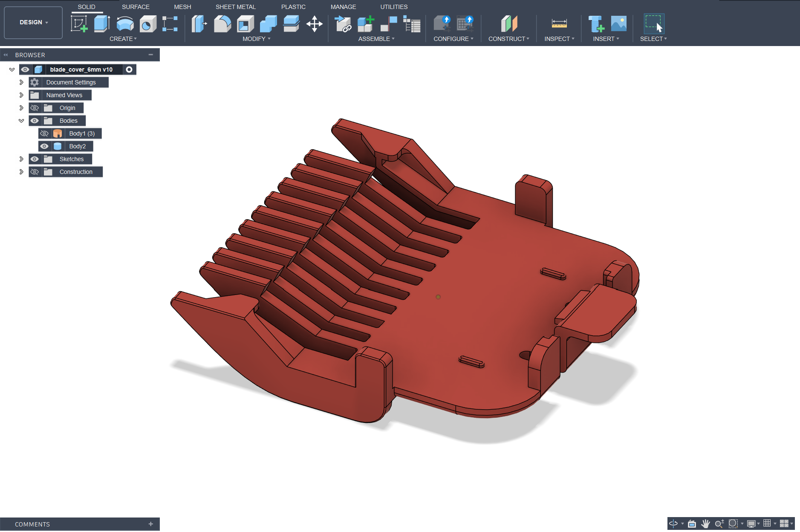The width and height of the screenshot is (800, 532).
Task: Select the Create Sketch tool
Action: click(x=79, y=24)
